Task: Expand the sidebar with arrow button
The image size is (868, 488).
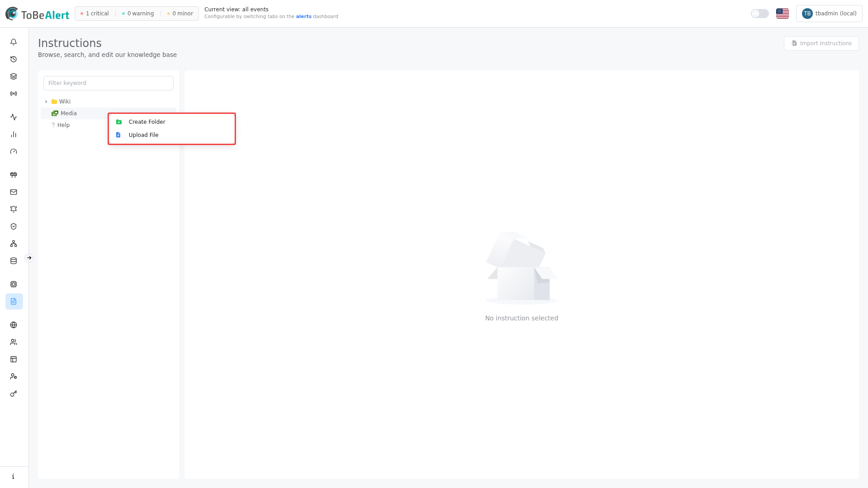Action: point(29,258)
